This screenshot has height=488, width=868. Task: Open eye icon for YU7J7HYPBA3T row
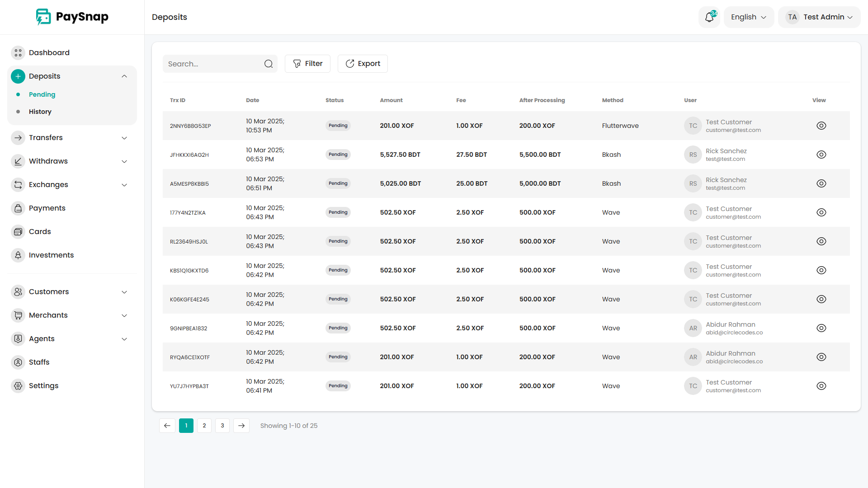coord(821,386)
